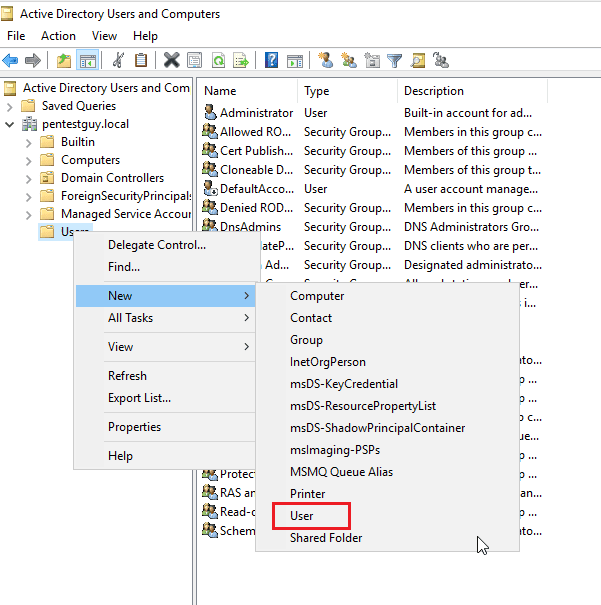Click the Find objects toolbar icon

[x=418, y=61]
